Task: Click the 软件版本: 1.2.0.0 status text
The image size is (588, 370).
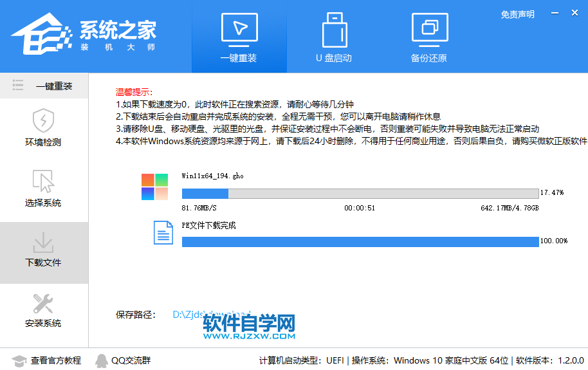Action: click(550, 360)
